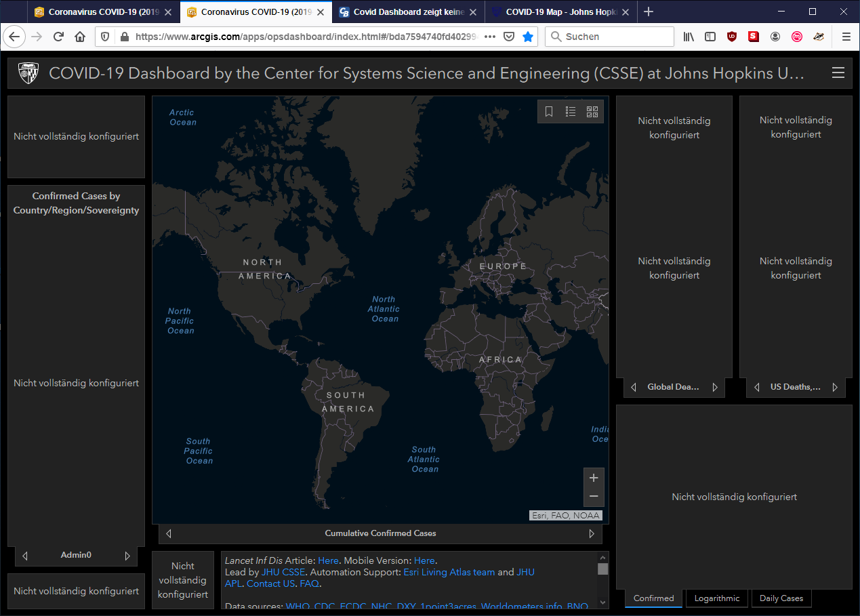Switch to the Daily Cases chart tab
Image resolution: width=860 pixels, height=616 pixels.
[781, 598]
